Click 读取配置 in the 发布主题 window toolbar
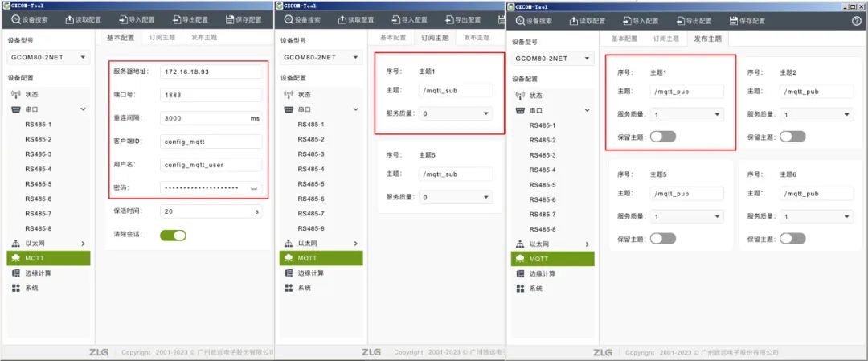868x361 pixels. tap(588, 20)
